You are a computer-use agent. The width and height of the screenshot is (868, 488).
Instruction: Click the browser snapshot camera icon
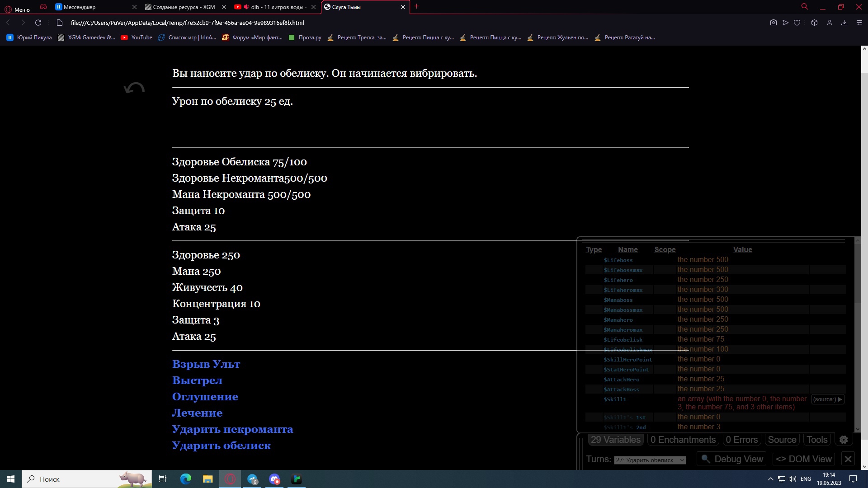[774, 23]
